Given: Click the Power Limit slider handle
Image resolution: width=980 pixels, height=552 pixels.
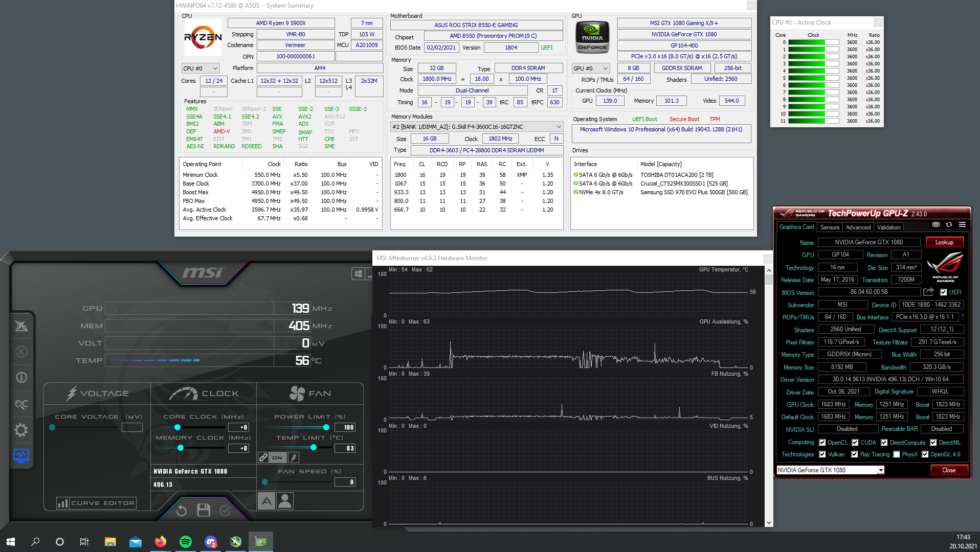Looking at the screenshot, I should click(327, 427).
